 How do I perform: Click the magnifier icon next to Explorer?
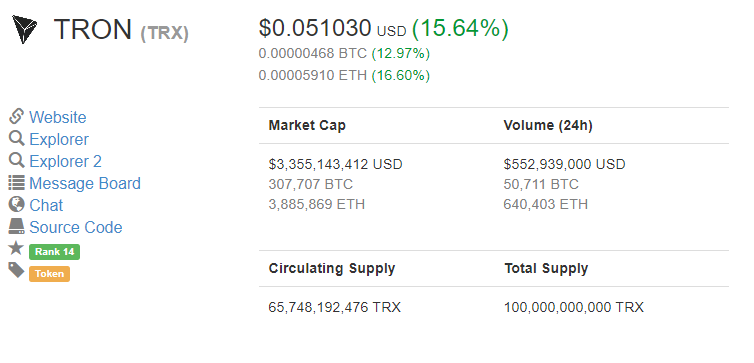click(16, 138)
